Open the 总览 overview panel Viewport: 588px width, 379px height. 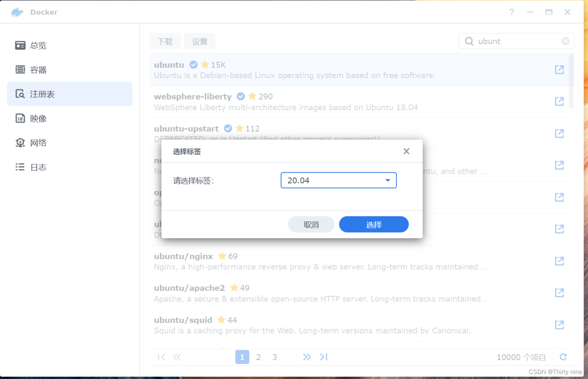(x=38, y=45)
